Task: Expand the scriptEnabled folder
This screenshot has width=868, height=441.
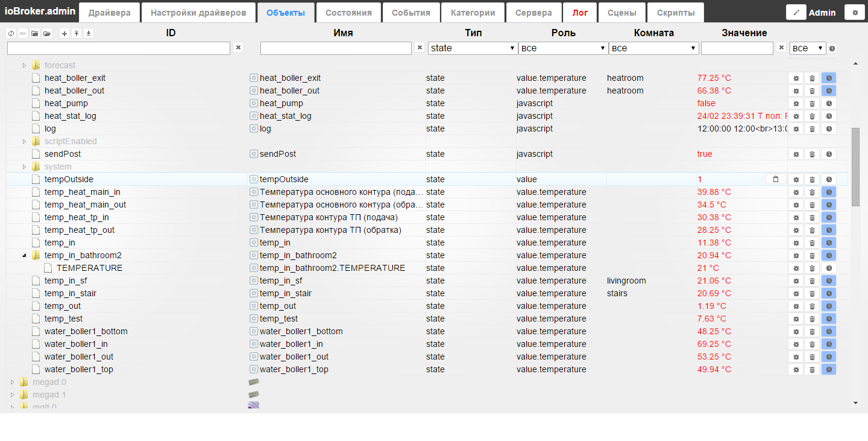Action: [x=25, y=141]
